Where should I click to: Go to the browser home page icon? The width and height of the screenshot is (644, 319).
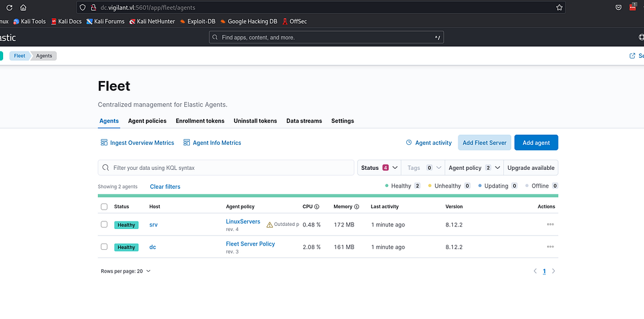point(23,8)
